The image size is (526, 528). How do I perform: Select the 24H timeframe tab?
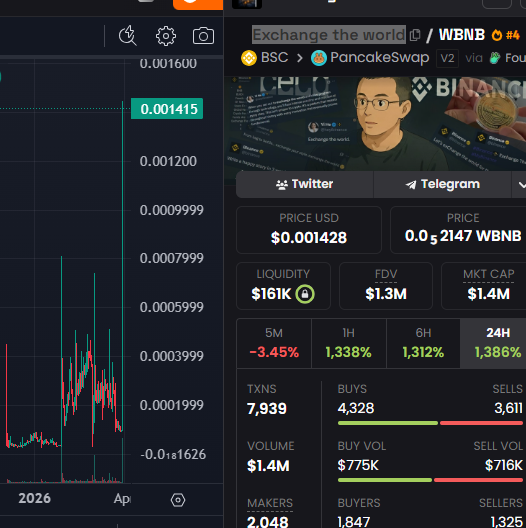[494, 343]
